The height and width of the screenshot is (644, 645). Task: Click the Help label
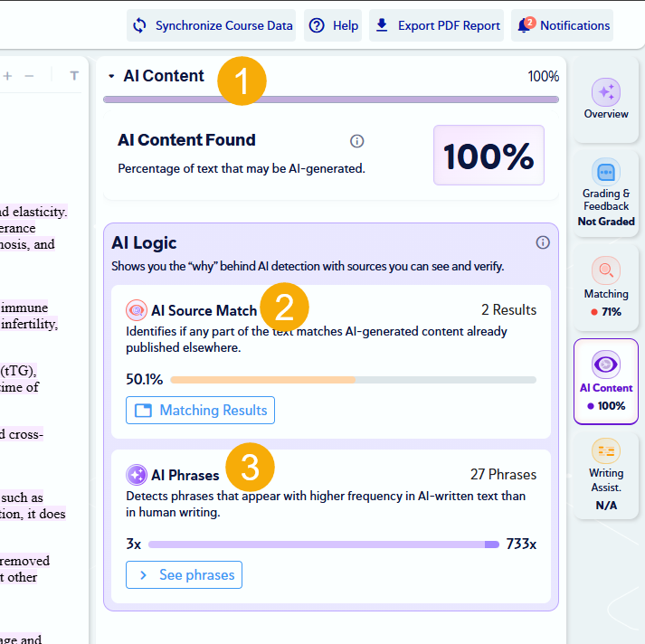click(346, 25)
